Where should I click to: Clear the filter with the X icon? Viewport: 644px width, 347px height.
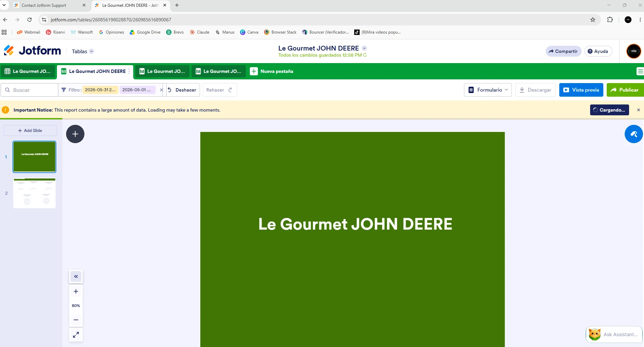tap(161, 90)
